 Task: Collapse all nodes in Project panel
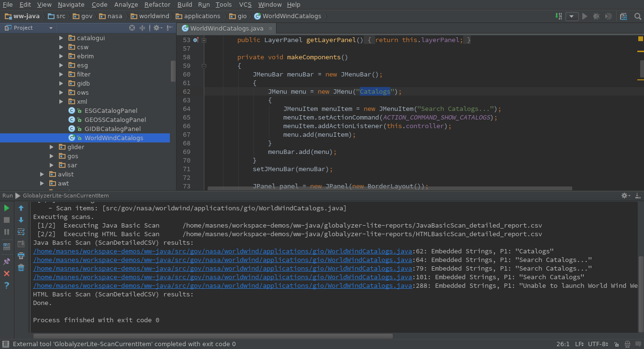pos(142,28)
